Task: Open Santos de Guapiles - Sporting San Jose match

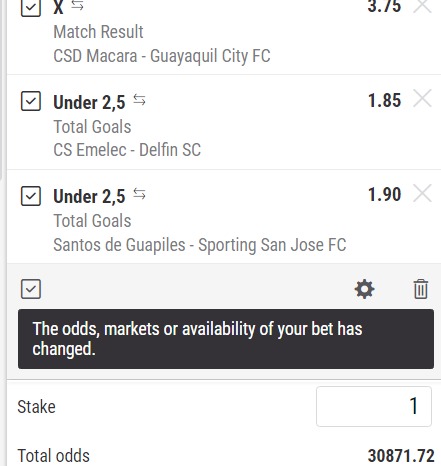Action: coord(200,245)
